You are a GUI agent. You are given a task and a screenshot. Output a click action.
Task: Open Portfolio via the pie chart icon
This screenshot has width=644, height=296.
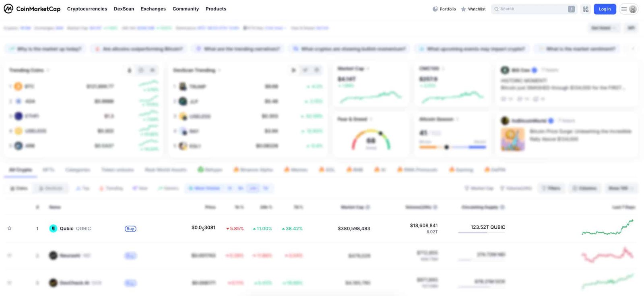click(435, 9)
